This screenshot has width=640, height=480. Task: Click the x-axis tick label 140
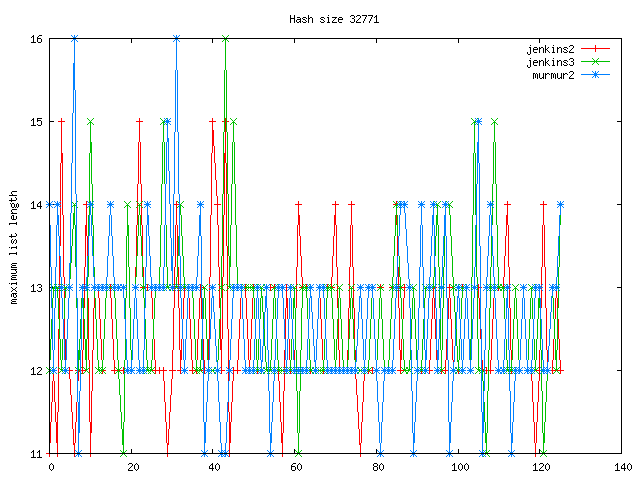coord(623,467)
